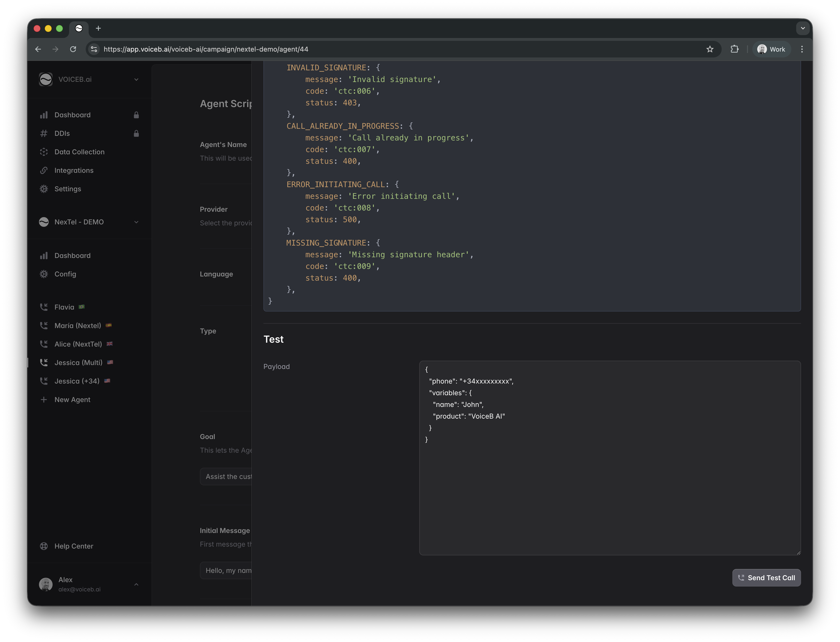This screenshot has width=840, height=642.
Task: Bookmark page with the star icon
Action: [710, 49]
